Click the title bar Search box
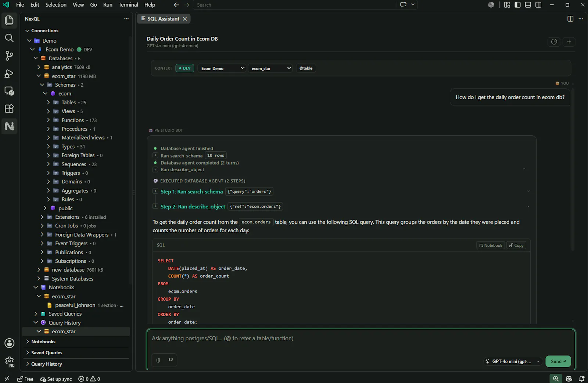588x383 pixels. pos(295,5)
